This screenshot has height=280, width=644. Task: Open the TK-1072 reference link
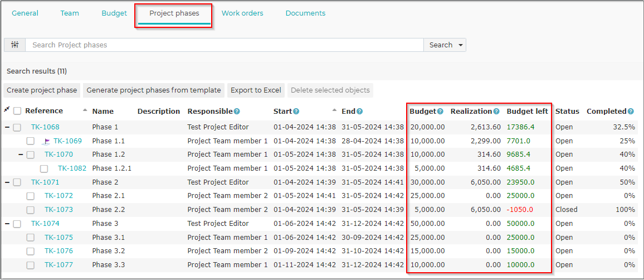click(x=58, y=196)
